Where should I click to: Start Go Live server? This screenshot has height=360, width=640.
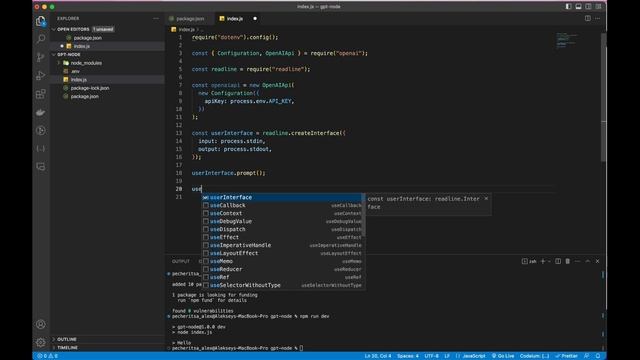(503, 356)
